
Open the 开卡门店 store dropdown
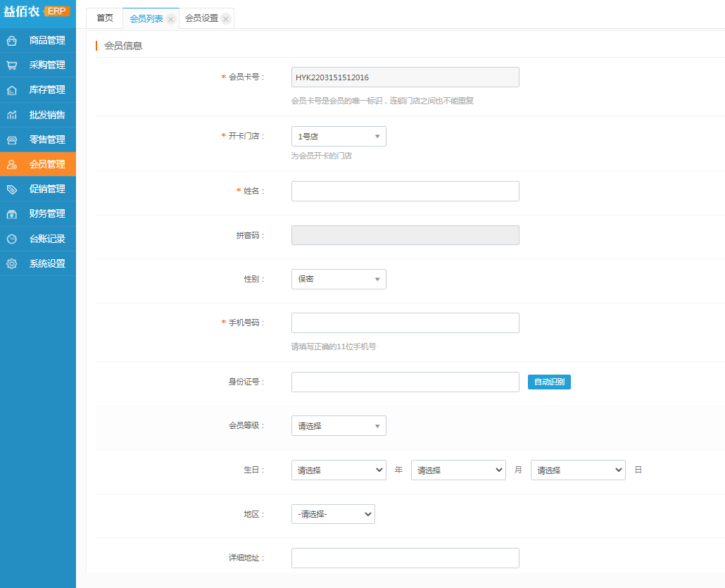pyautogui.click(x=339, y=137)
